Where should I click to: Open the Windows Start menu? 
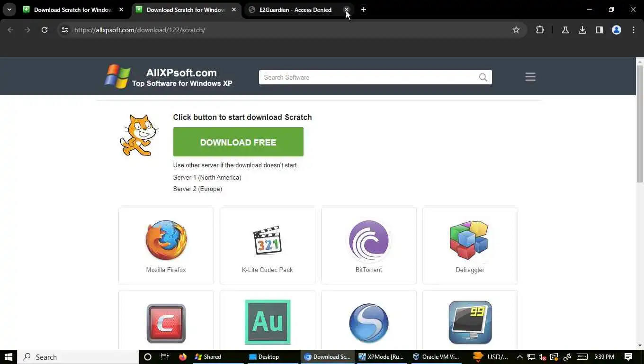tap(9, 357)
